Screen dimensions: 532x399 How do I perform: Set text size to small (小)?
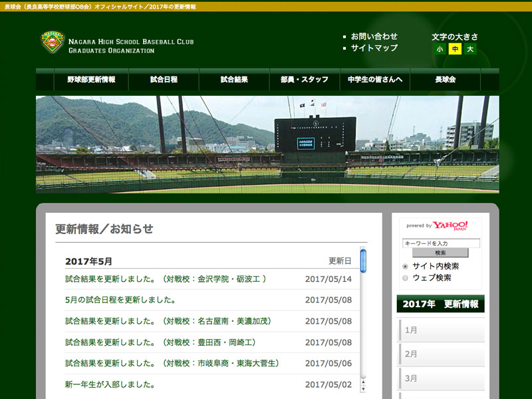pos(440,49)
